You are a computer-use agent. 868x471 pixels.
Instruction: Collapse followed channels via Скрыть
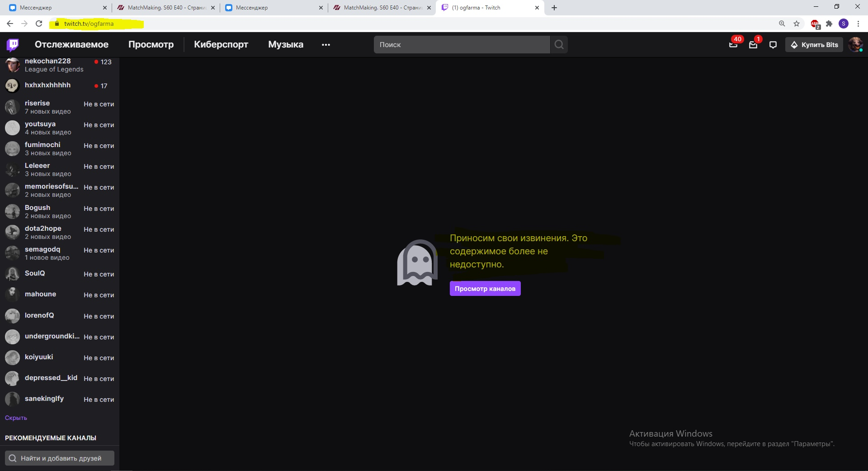tap(16, 418)
